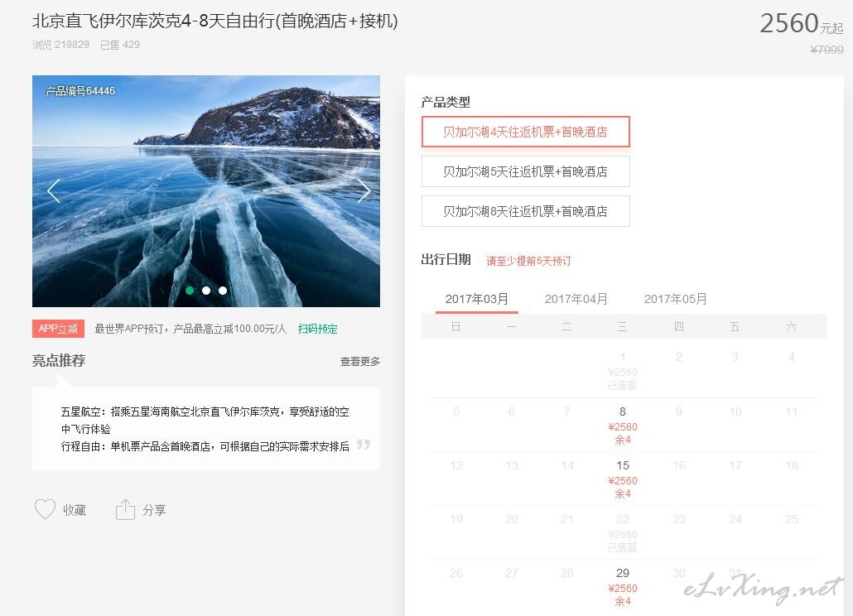Screen dimensions: 853x616
Task: Switch to the 2017年03月 tab
Action: pos(476,299)
